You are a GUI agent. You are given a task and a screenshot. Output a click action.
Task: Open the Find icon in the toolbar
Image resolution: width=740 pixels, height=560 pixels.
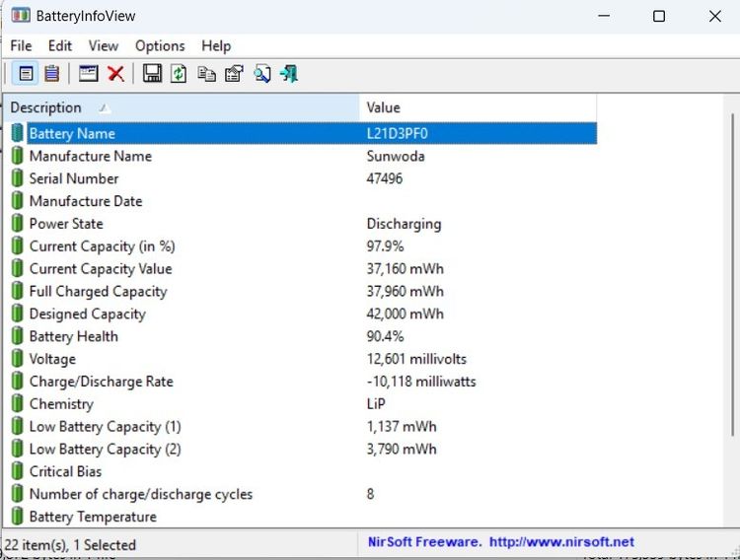coord(261,74)
